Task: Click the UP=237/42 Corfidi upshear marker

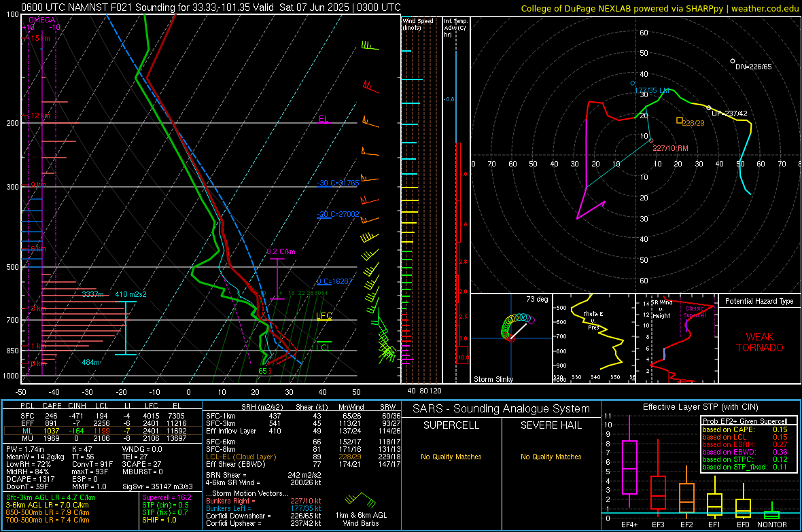Action: click(708, 108)
